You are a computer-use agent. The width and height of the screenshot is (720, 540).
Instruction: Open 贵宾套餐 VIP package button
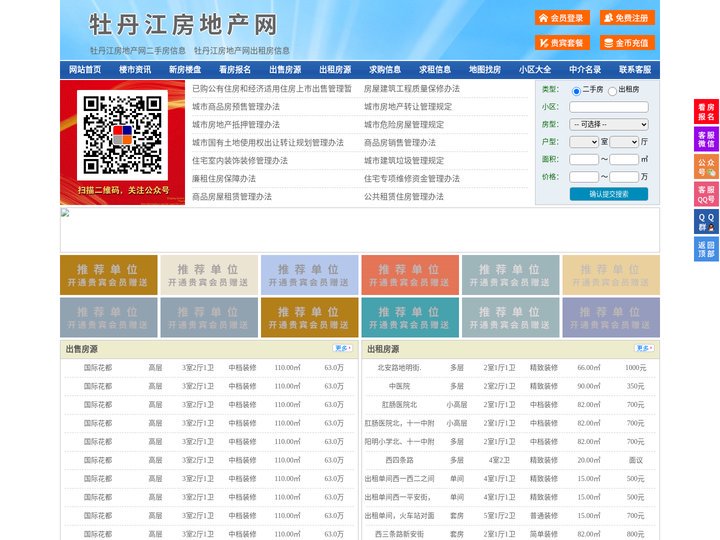pyautogui.click(x=562, y=43)
